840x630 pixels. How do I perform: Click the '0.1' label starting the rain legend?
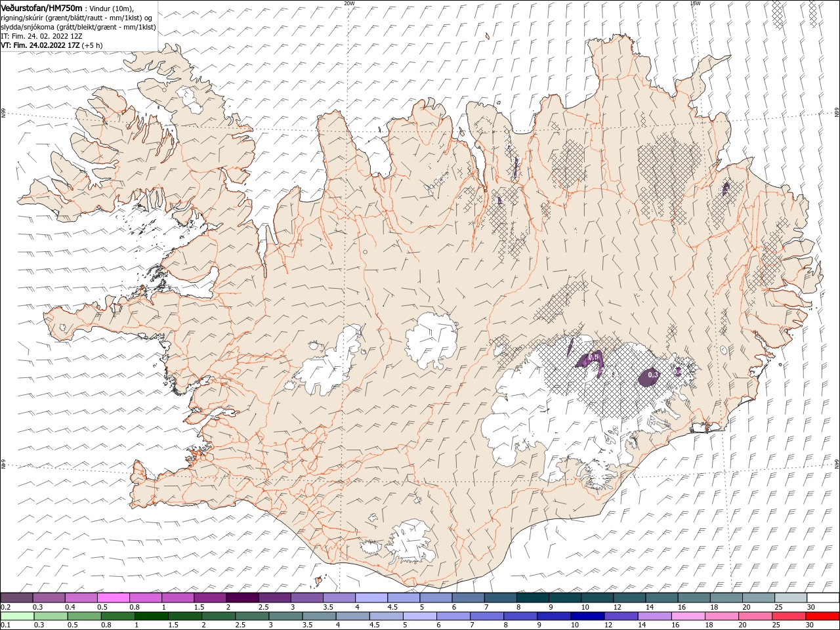[x=6, y=625]
